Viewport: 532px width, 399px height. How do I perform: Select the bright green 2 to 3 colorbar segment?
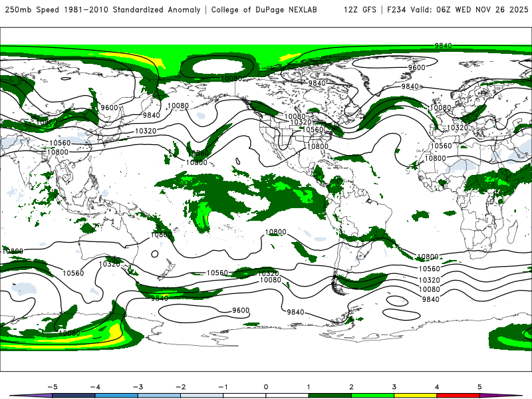(373, 396)
